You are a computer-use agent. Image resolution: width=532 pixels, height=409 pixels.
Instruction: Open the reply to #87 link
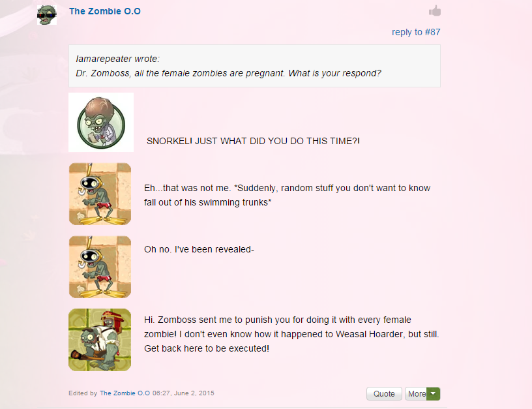tap(416, 32)
